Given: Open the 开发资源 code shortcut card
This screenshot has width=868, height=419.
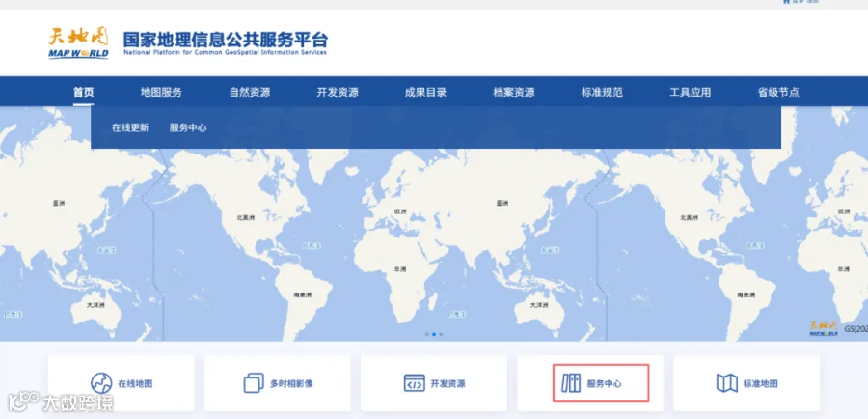Looking at the screenshot, I should click(x=433, y=383).
